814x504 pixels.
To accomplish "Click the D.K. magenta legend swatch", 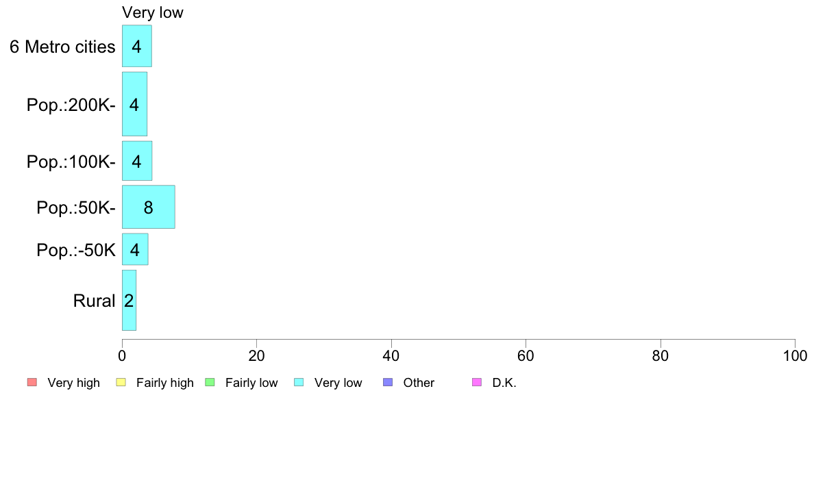I will click(x=477, y=383).
